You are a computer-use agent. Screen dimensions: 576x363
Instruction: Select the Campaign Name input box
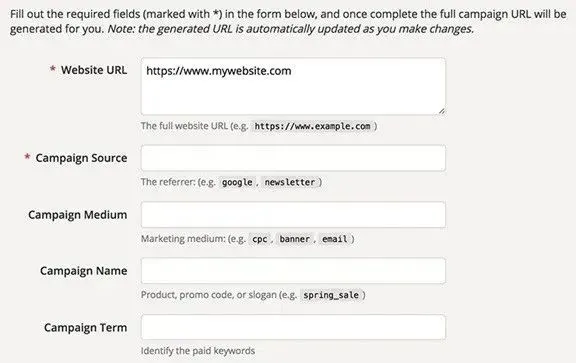[x=293, y=271]
